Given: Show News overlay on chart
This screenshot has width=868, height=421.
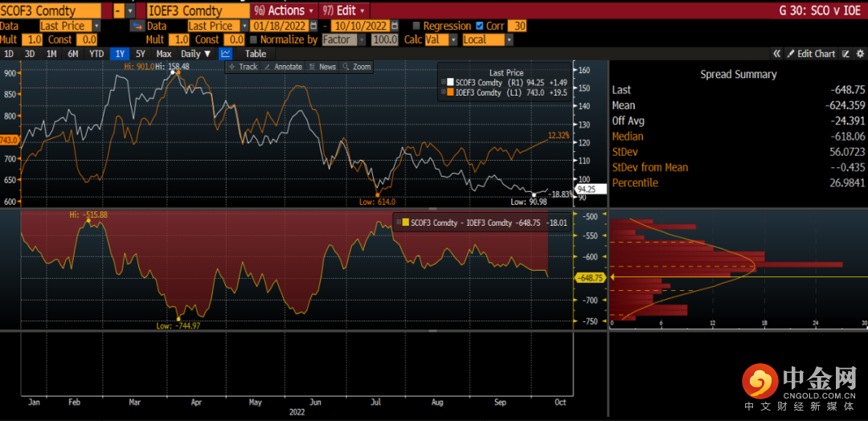Looking at the screenshot, I should pyautogui.click(x=323, y=67).
